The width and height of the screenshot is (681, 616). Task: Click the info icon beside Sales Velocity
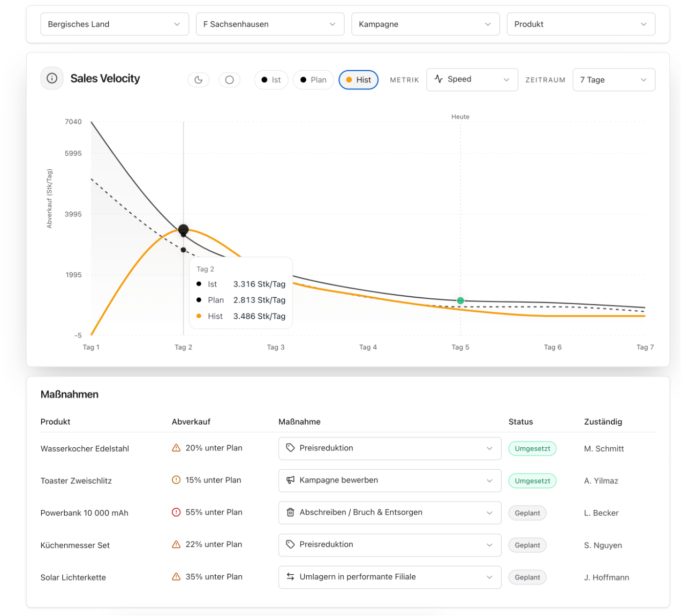pos(52,79)
